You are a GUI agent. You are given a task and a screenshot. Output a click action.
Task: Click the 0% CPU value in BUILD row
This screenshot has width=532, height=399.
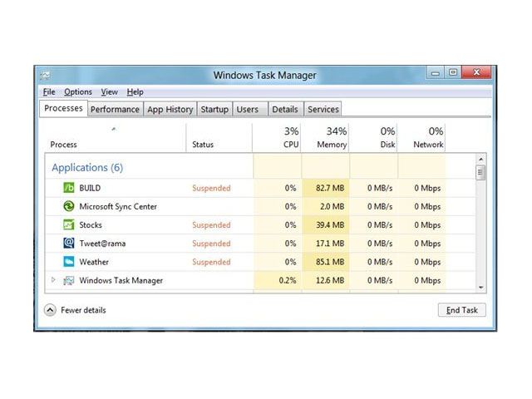290,188
